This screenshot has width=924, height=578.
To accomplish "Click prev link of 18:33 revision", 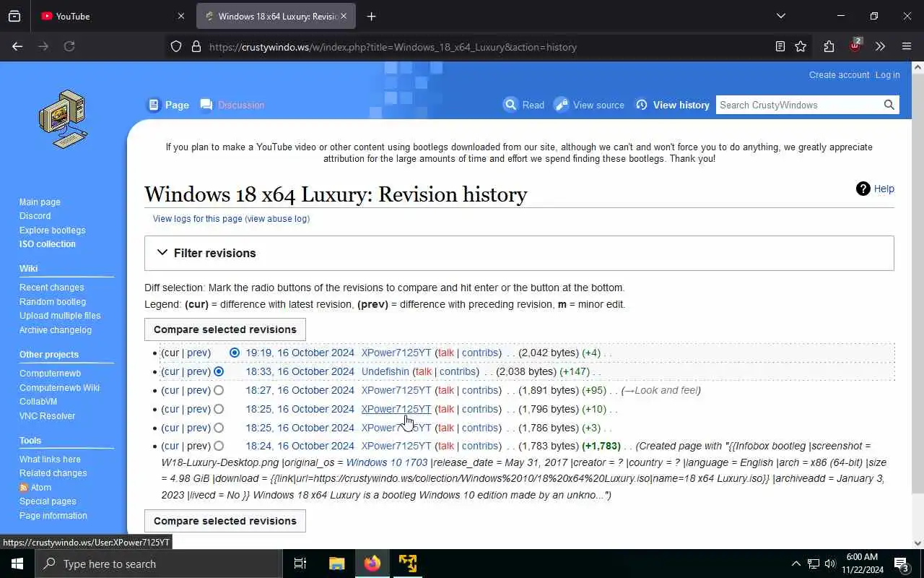I will [x=196, y=371].
